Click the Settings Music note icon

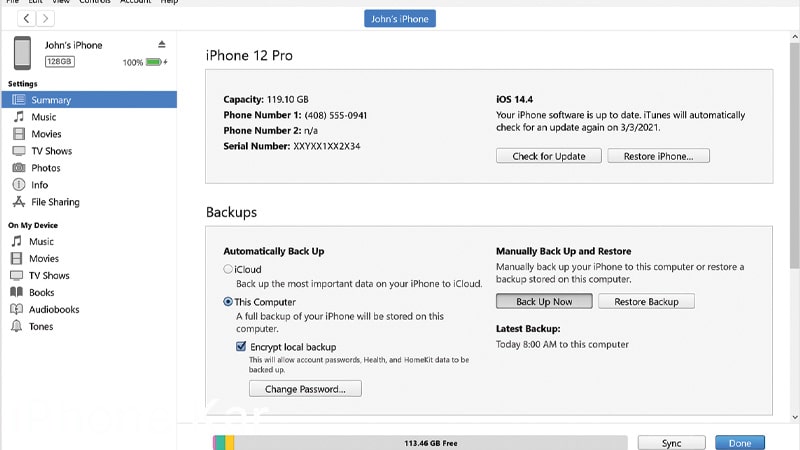click(x=19, y=117)
